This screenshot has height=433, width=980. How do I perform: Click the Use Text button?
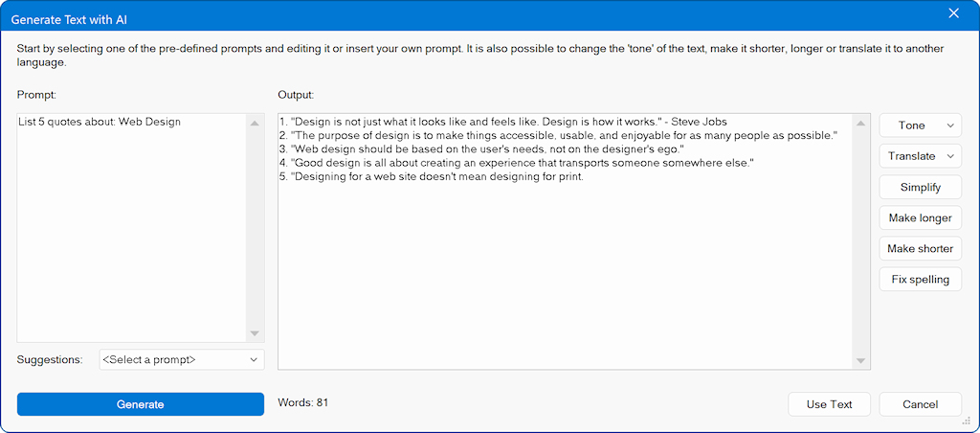[x=830, y=404]
